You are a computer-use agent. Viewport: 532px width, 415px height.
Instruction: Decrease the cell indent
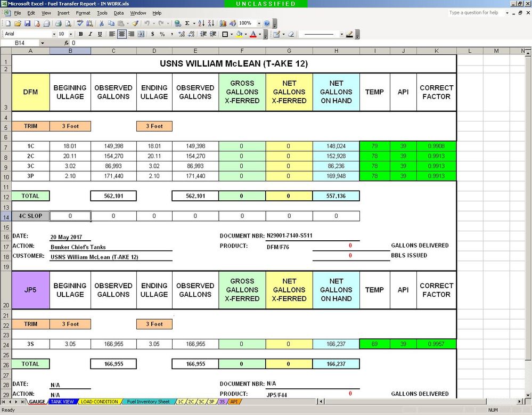coord(203,34)
